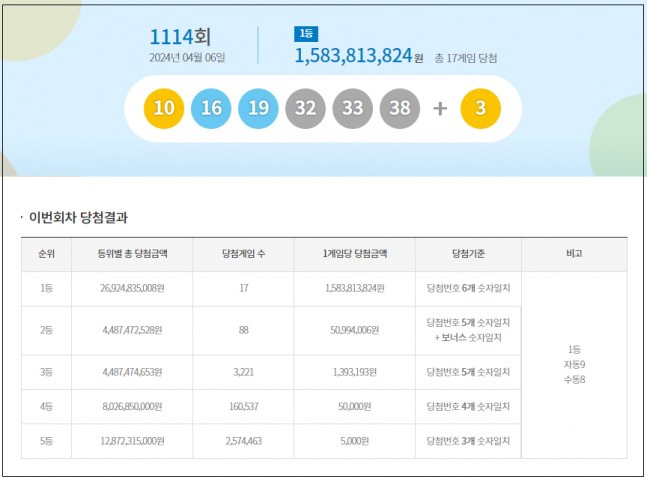
Task: Click the winning game count 2,574,463
Action: click(x=244, y=441)
